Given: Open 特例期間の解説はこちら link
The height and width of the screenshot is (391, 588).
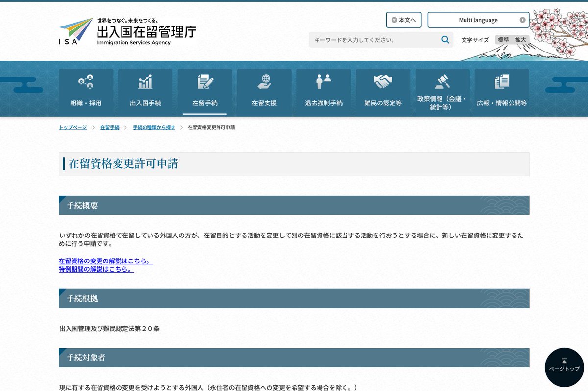Looking at the screenshot, I should 97,269.
